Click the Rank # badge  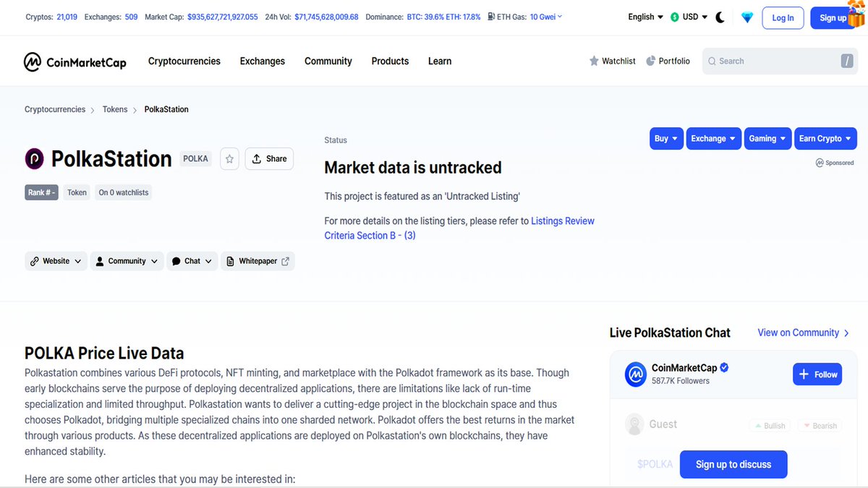click(41, 192)
